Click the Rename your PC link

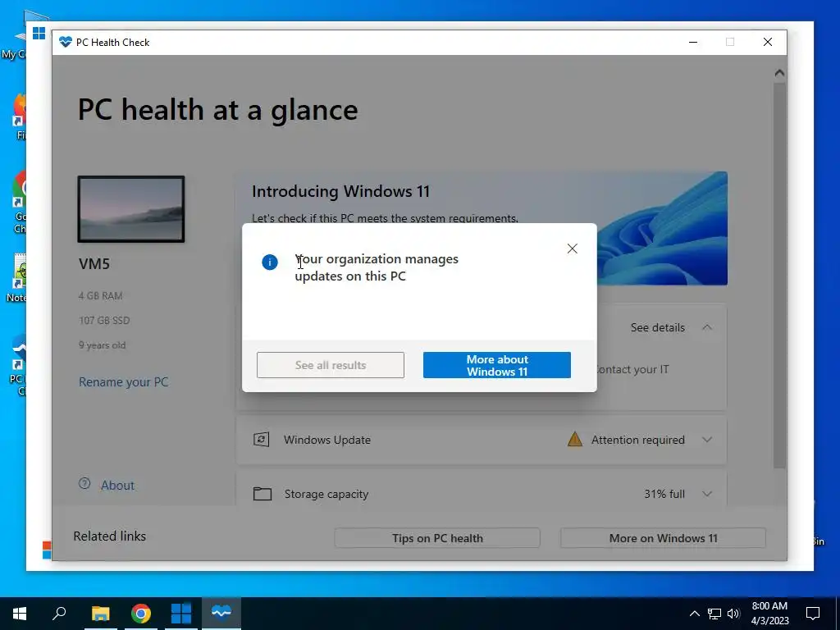pyautogui.click(x=123, y=382)
